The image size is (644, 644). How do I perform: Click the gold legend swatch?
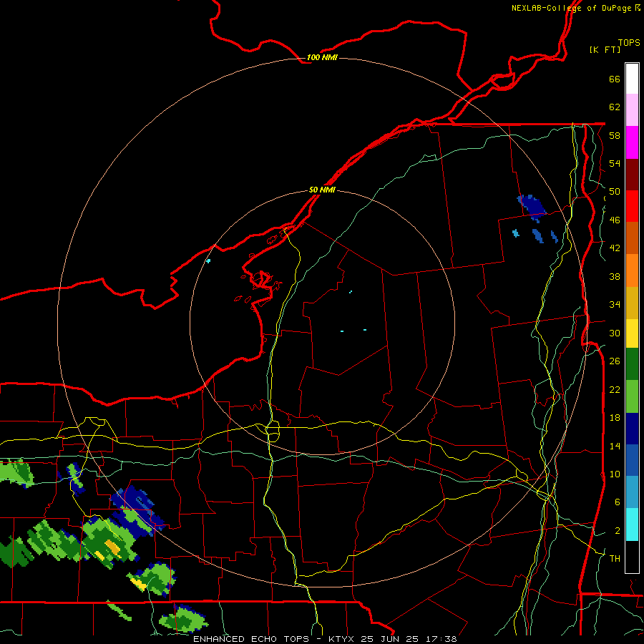click(x=632, y=303)
